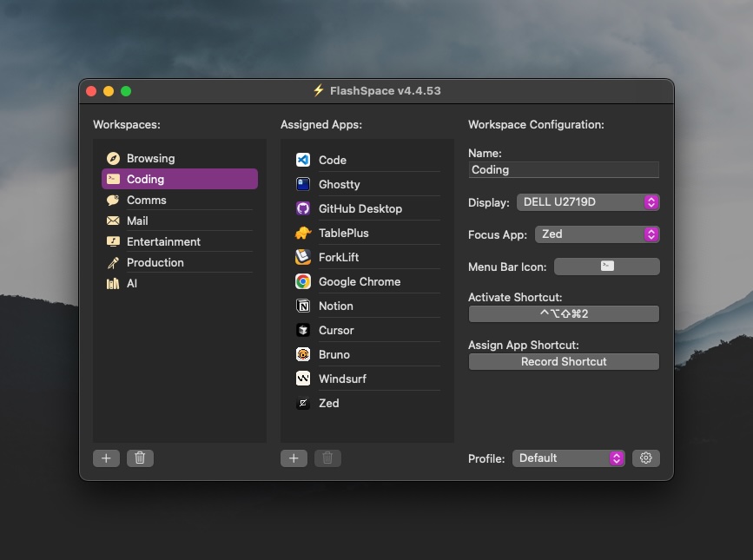This screenshot has height=560, width=753.
Task: Click Record Shortcut for Assign App
Action: click(564, 362)
